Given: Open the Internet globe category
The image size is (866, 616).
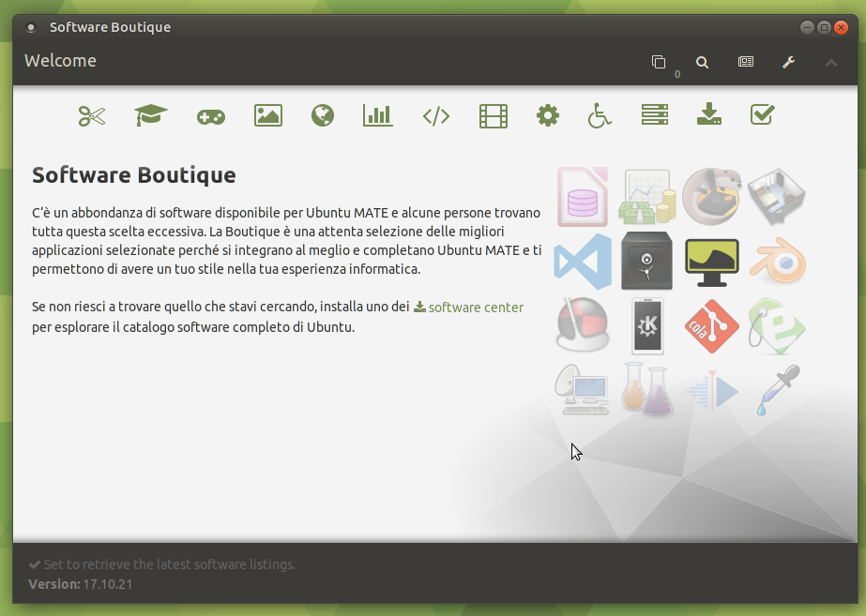Looking at the screenshot, I should 323,115.
